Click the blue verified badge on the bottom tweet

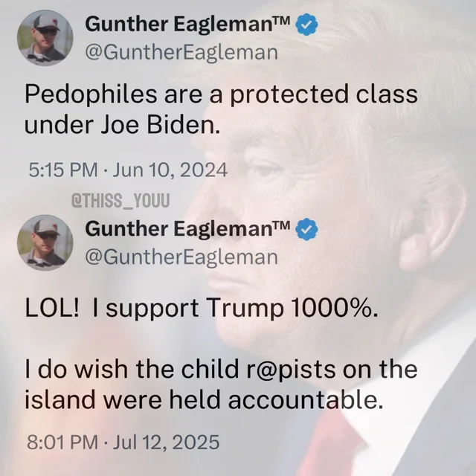pyautogui.click(x=306, y=229)
